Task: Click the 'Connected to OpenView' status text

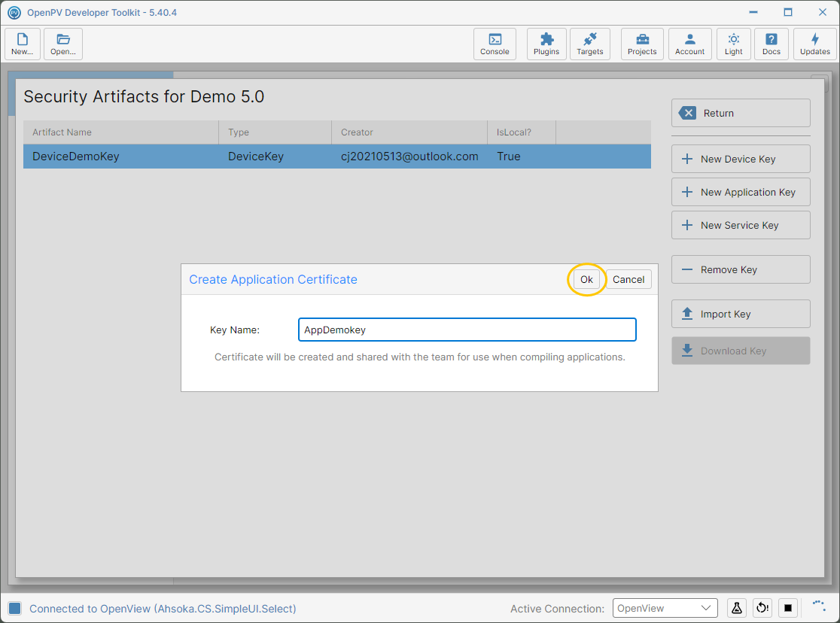Action: 163,609
